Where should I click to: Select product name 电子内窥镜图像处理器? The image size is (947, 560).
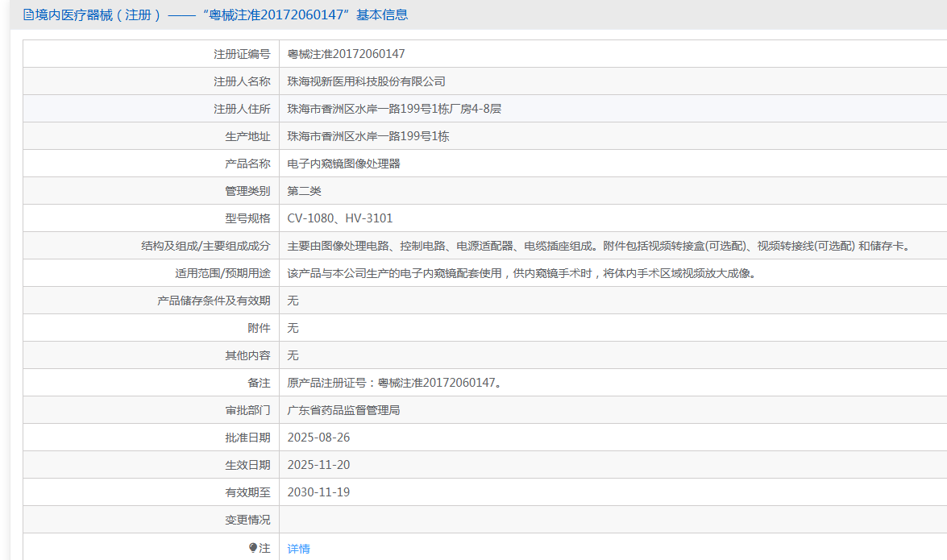point(343,164)
